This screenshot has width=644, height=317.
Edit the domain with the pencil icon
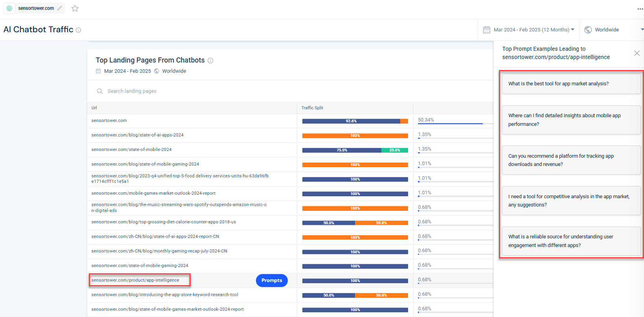tap(60, 8)
